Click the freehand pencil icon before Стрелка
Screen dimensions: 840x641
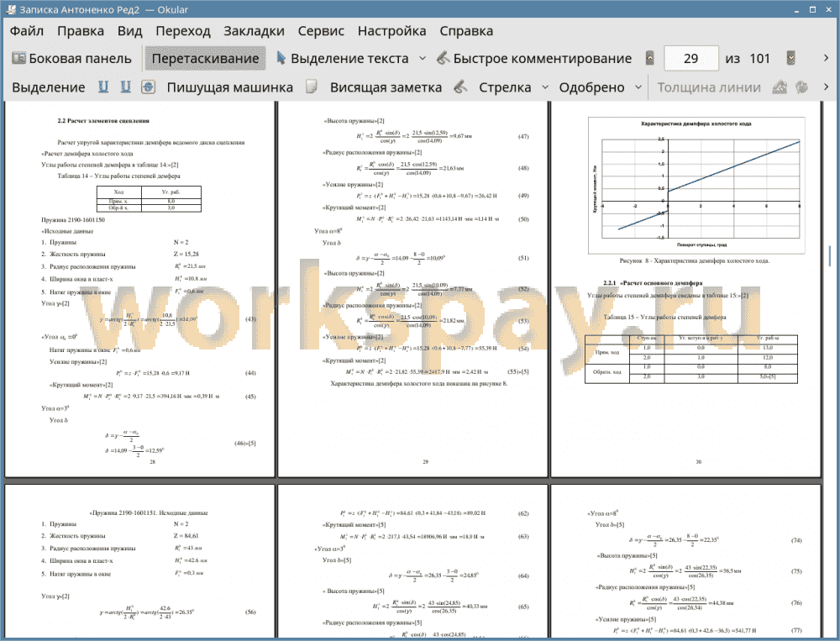pos(460,87)
